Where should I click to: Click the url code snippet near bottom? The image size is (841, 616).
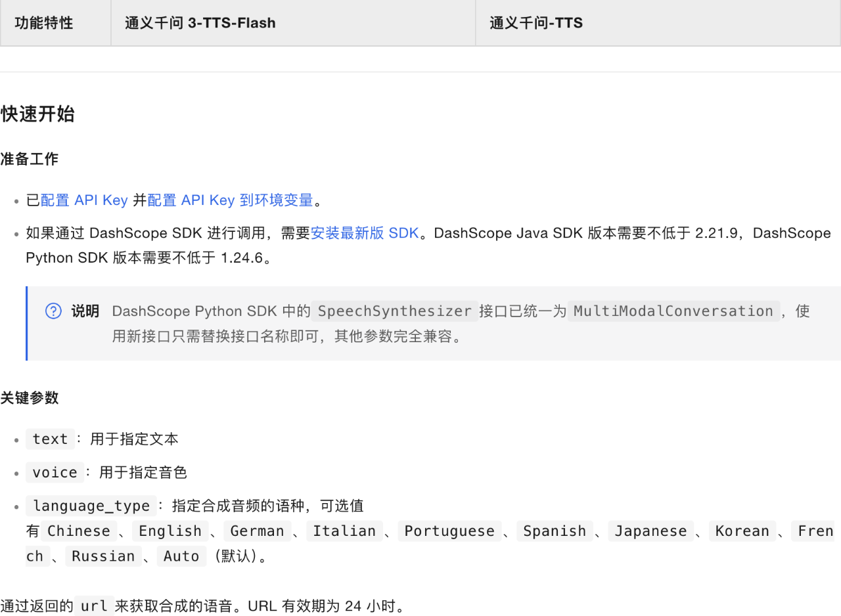tap(93, 606)
